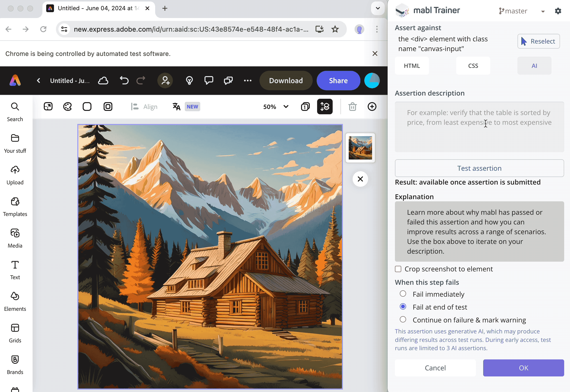The image size is (570, 392).
Task: Click the Test assertion button
Action: (479, 168)
